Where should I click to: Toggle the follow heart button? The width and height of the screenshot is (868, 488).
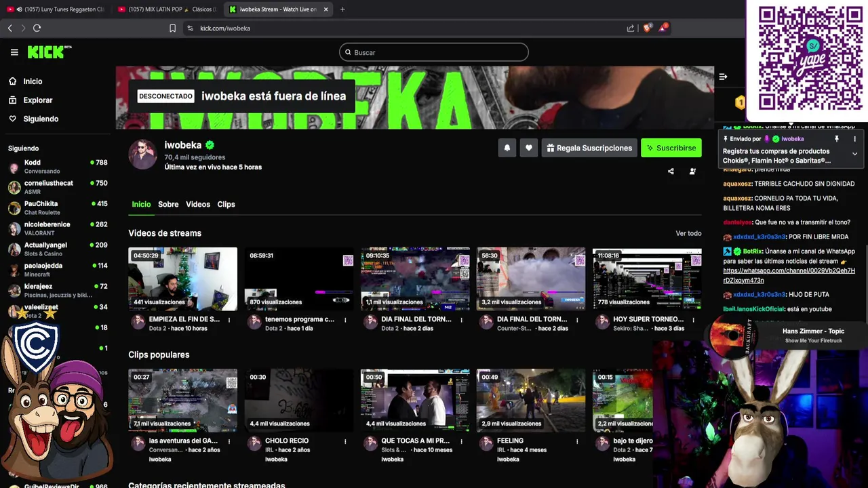pos(529,148)
